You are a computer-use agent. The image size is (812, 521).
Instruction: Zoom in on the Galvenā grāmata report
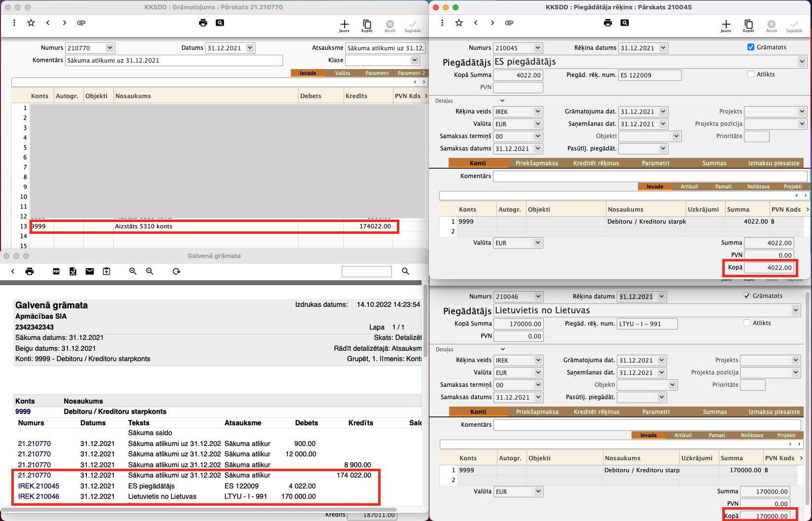coord(133,271)
